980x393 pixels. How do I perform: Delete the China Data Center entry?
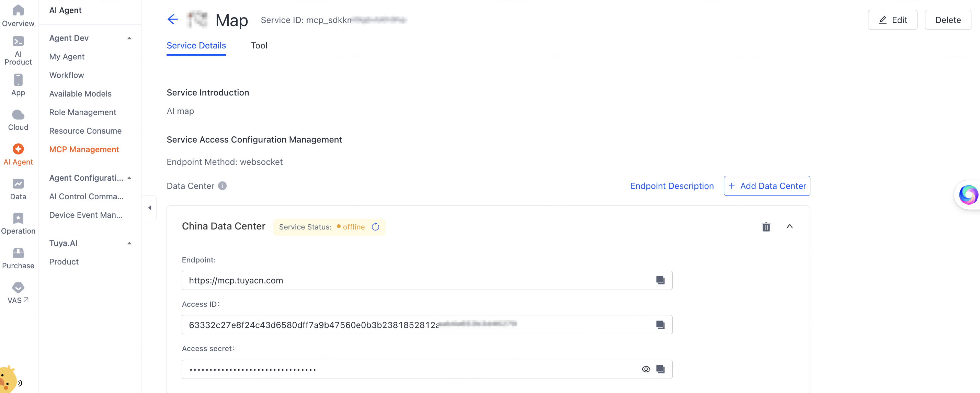pos(766,227)
